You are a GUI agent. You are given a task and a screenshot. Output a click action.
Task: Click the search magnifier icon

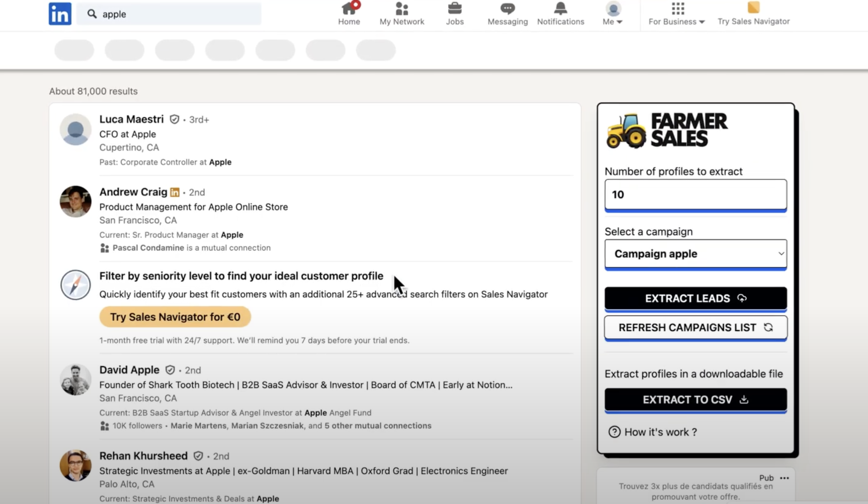92,14
